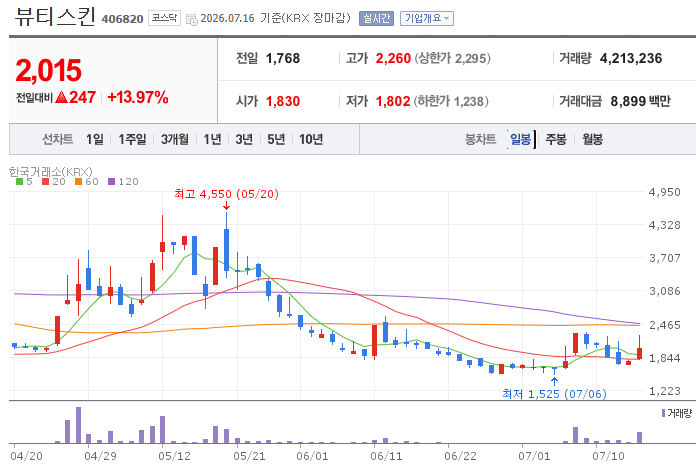Click the red up-triangle price change icon

(x=61, y=97)
